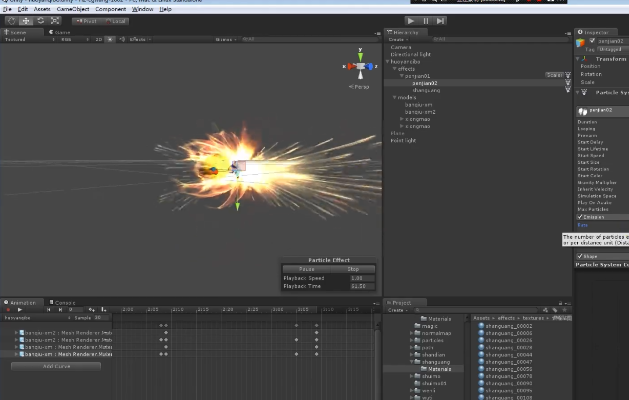The height and width of the screenshot is (400, 629).
Task: Uncheck the Shape module checkbox
Action: 580,256
